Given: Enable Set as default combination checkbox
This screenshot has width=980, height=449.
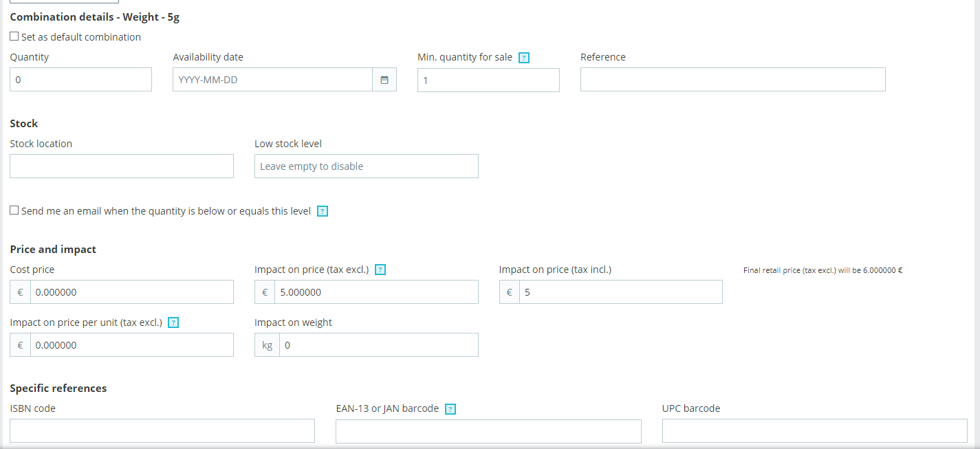Looking at the screenshot, I should [x=14, y=36].
